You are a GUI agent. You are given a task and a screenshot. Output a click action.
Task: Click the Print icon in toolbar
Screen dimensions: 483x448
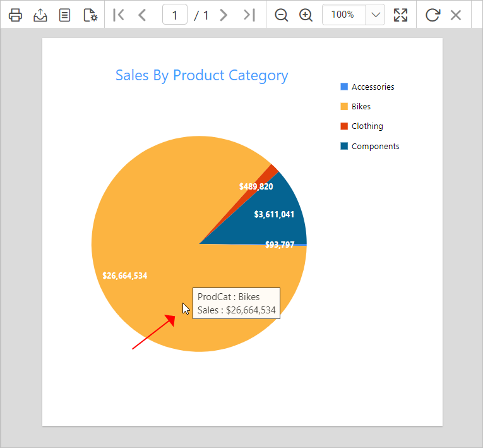[15, 15]
